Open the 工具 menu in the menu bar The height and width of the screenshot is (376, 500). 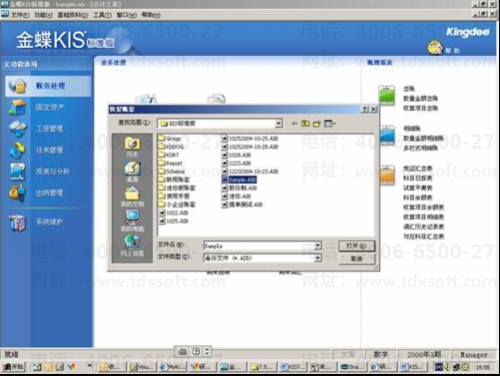click(x=102, y=15)
